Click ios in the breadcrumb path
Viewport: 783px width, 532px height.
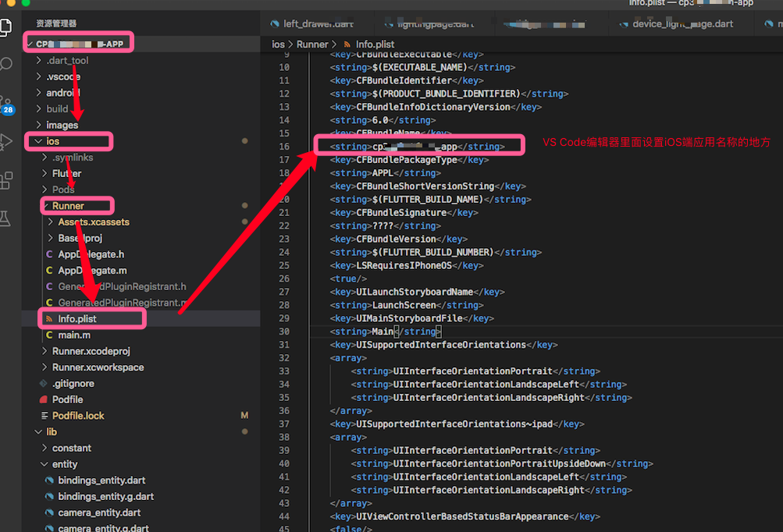click(x=278, y=44)
